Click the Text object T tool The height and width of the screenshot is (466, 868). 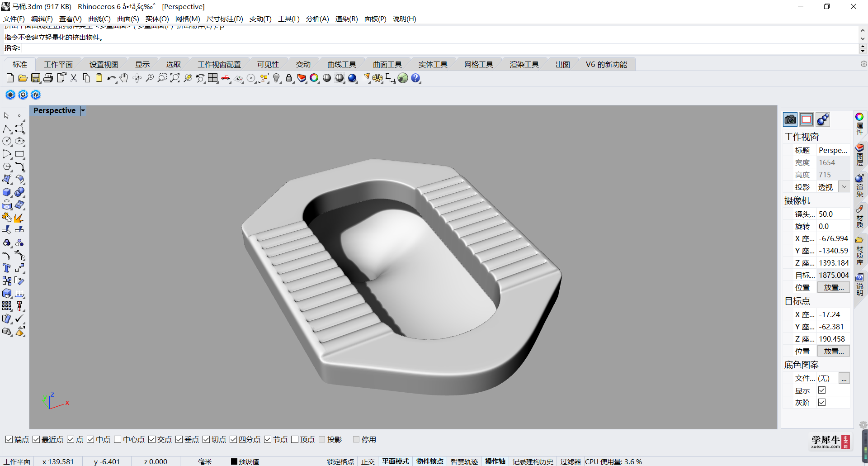coord(7,268)
